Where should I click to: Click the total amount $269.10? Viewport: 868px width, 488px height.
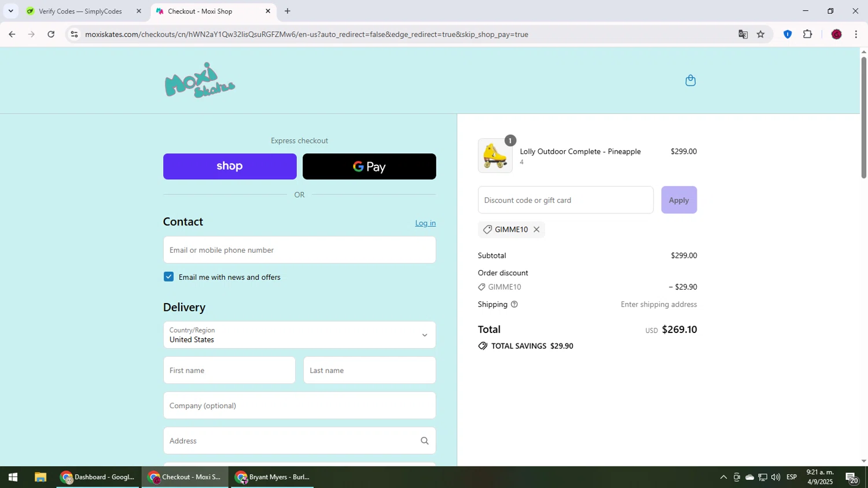coord(679,330)
